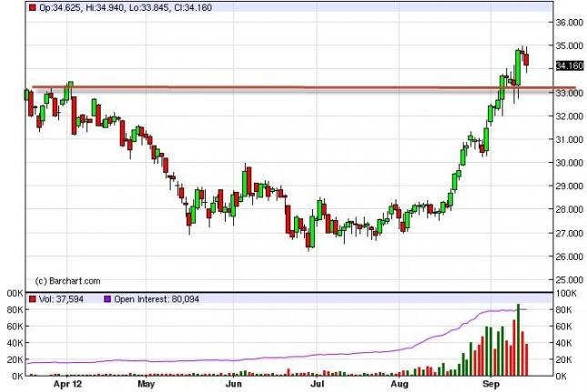This screenshot has height=392, width=587.
Task: Click the 32.000 price axis label
Action: coord(570,116)
